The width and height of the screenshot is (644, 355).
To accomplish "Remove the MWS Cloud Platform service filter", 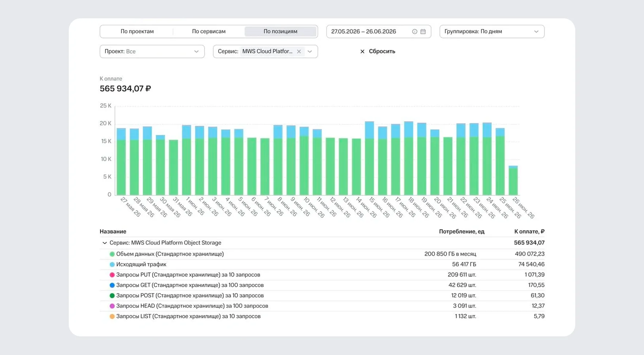I will pyautogui.click(x=299, y=51).
